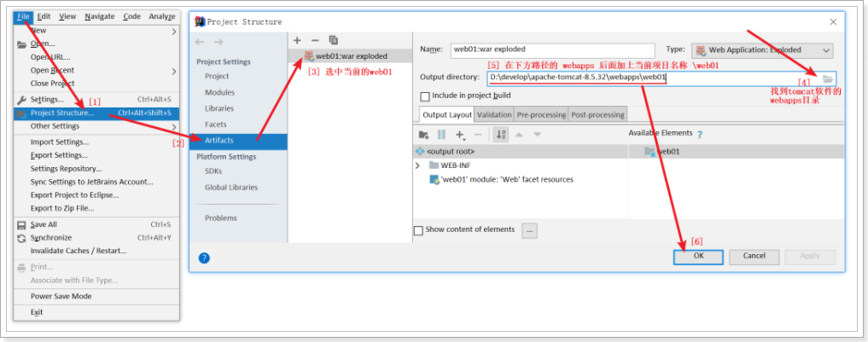Open Available Elements help icon
This screenshot has width=868, height=342.
pos(700,134)
